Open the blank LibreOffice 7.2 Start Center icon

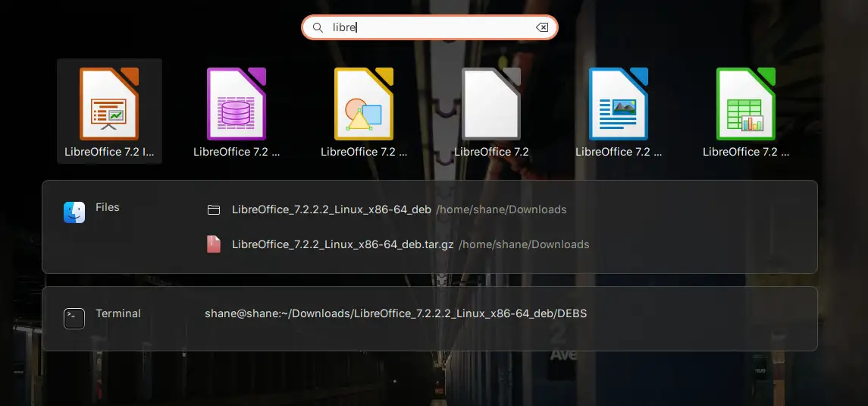click(x=491, y=103)
